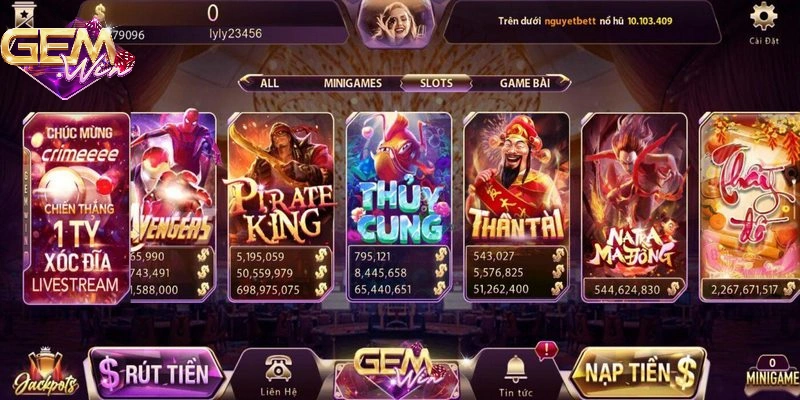
Task: Open the Jackpots trophy icon
Action: (x=45, y=373)
